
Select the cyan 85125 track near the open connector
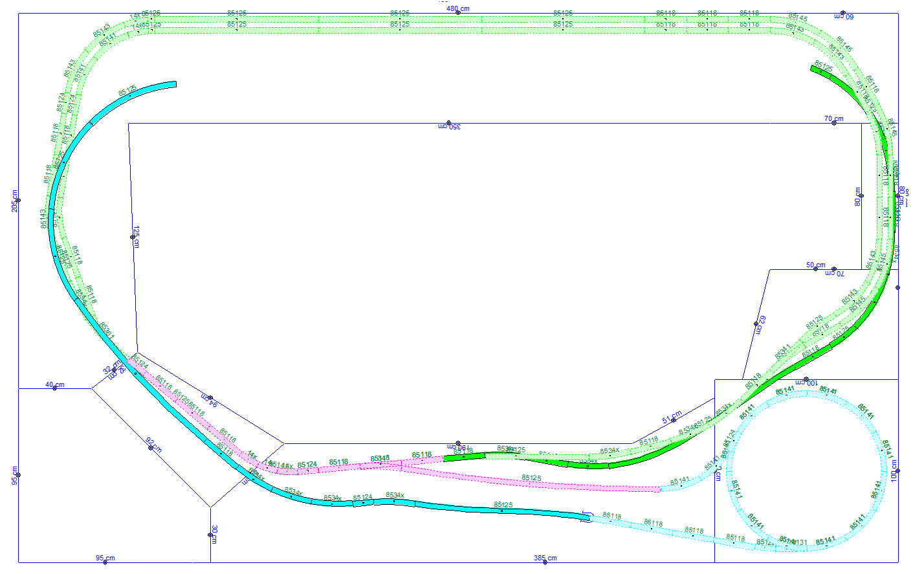click(502, 511)
